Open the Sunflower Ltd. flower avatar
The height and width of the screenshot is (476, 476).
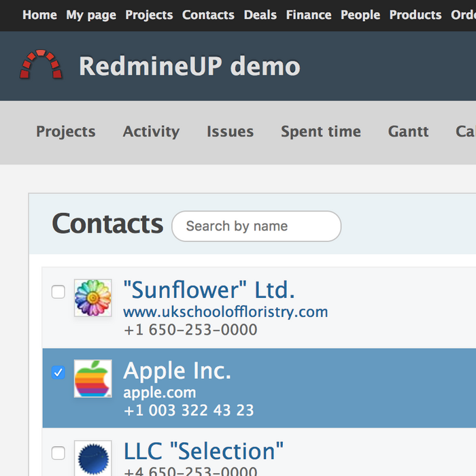(92, 298)
